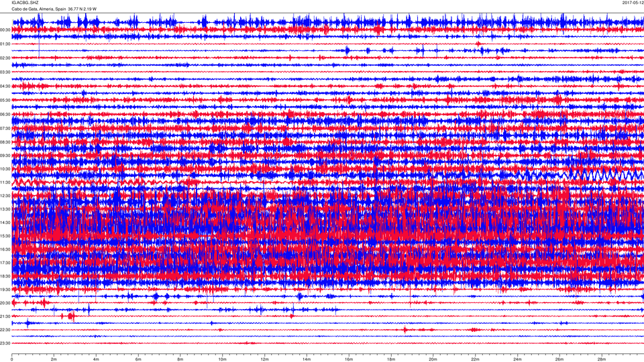Click the '8m' minute axis label

(x=180, y=359)
